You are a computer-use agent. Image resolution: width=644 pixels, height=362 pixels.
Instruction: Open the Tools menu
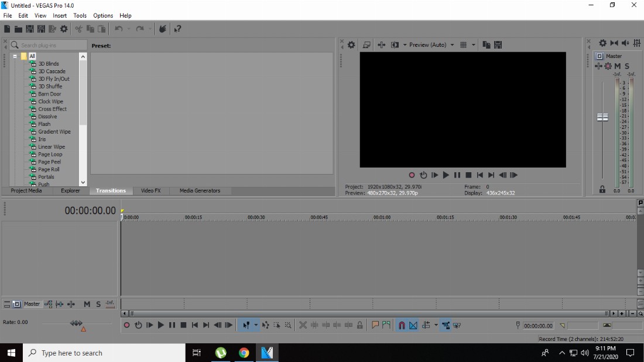coord(80,16)
